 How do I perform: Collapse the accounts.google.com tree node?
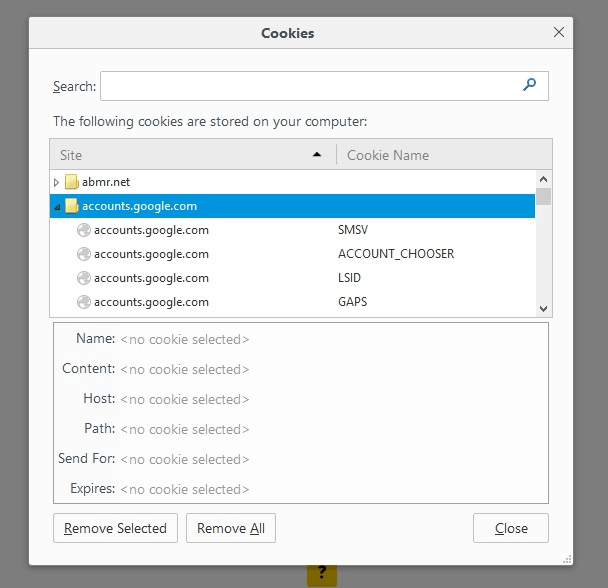pos(57,207)
